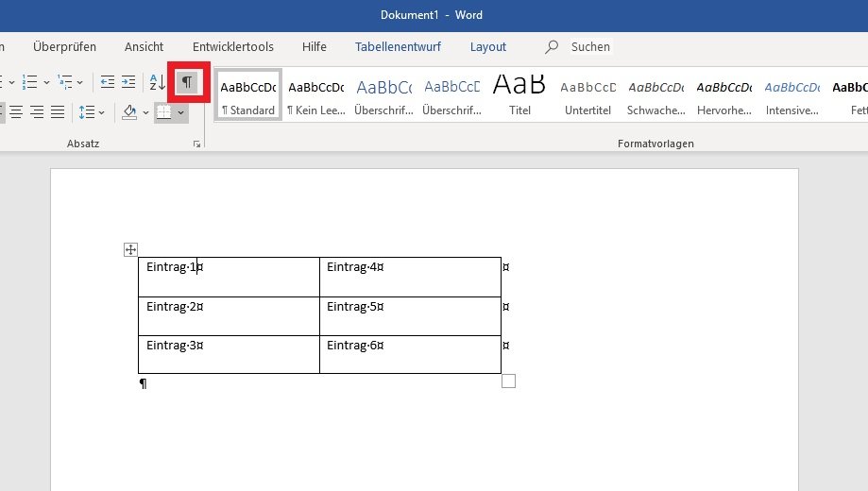868x491 pixels.
Task: Apply the Hervorhebung style
Action: (x=724, y=94)
